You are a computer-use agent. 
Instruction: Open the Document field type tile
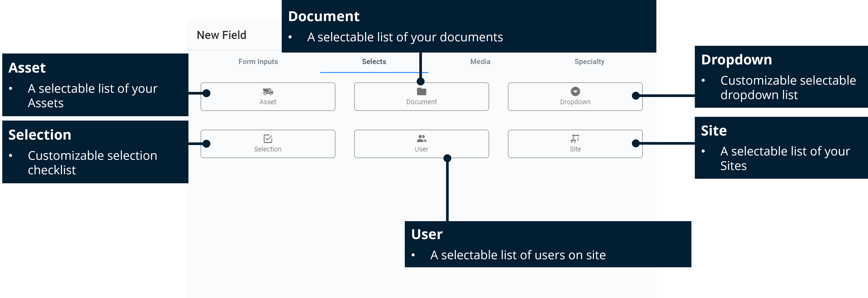pyautogui.click(x=421, y=97)
